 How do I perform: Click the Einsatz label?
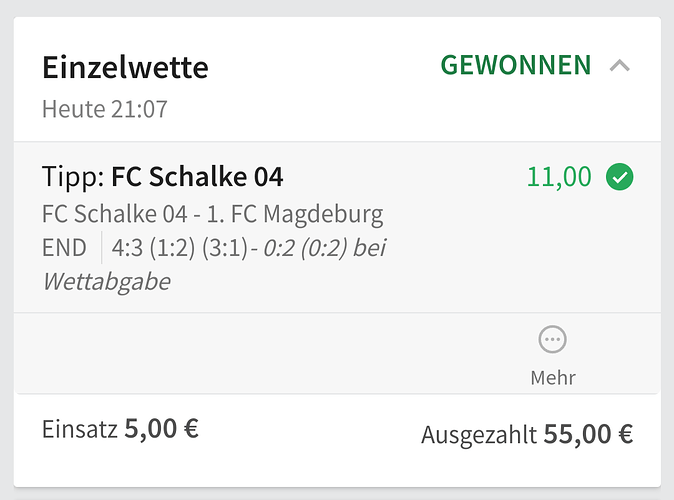point(80,429)
